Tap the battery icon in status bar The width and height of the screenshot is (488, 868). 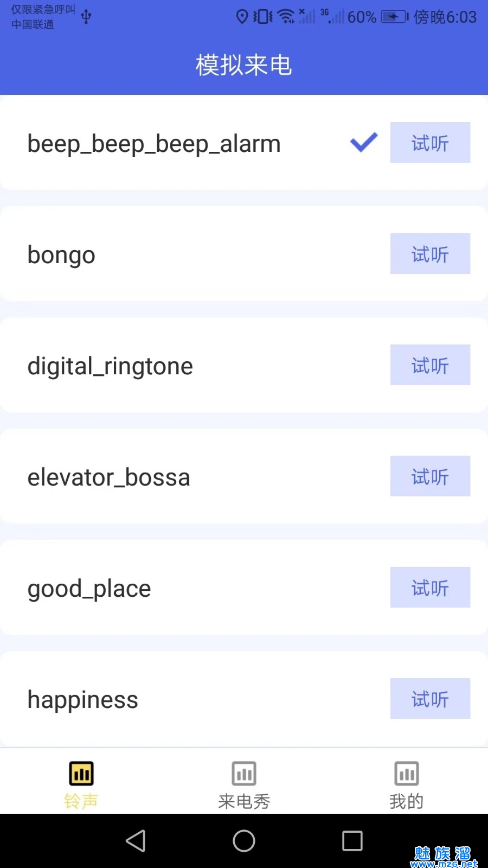[x=394, y=17]
